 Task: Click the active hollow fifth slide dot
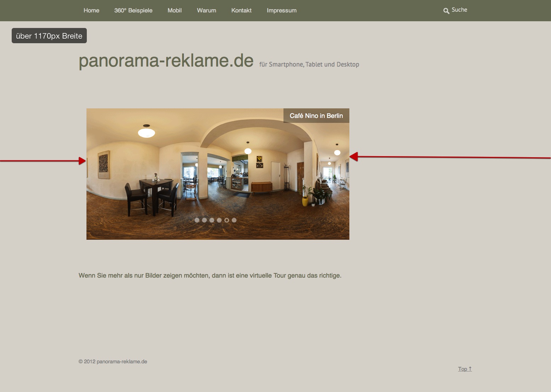pyautogui.click(x=227, y=220)
